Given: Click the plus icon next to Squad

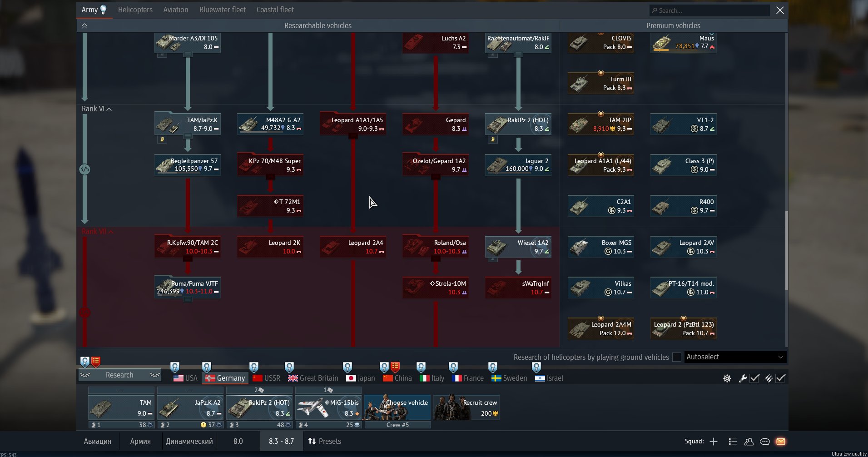Looking at the screenshot, I should pyautogui.click(x=714, y=442).
